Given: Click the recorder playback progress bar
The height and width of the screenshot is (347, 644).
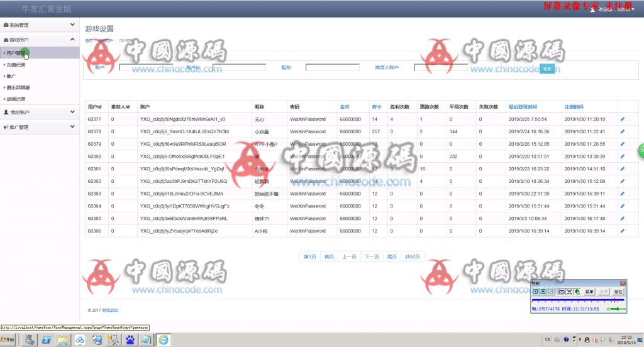Looking at the screenshot, I should [x=578, y=300].
